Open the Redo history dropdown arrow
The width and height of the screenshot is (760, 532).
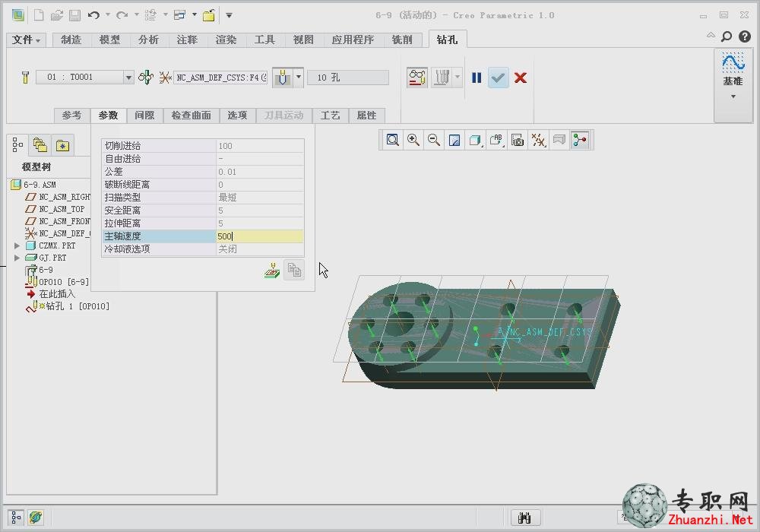(x=137, y=15)
